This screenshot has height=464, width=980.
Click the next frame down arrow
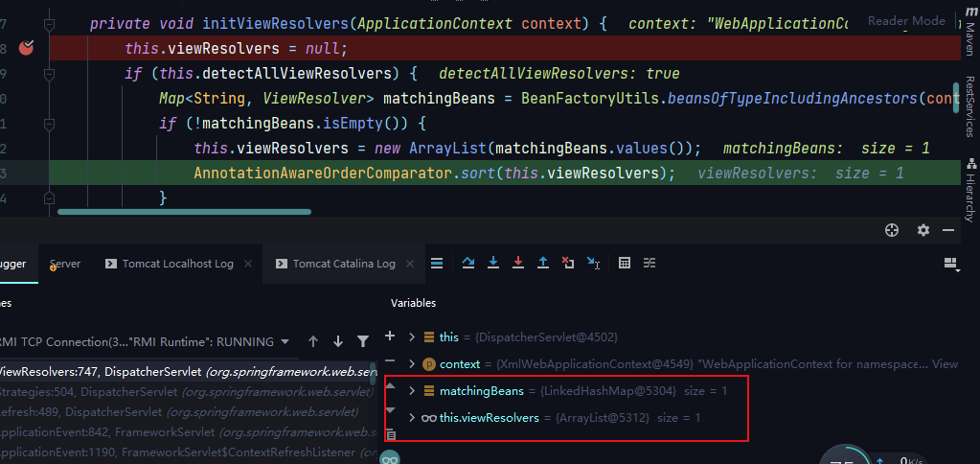[338, 341]
